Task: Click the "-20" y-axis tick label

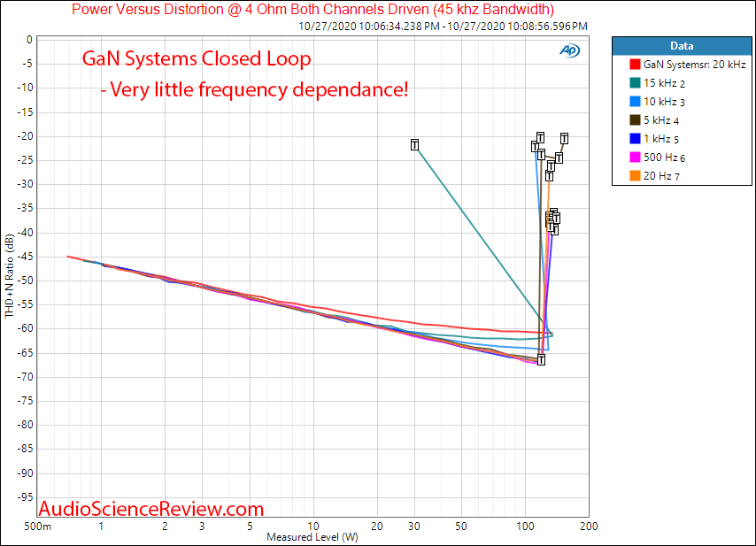Action: [25, 136]
